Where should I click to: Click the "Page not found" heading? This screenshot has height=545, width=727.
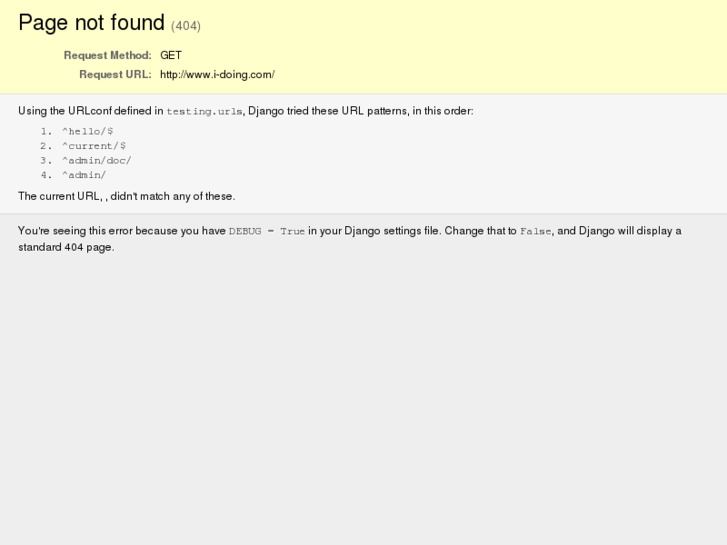tap(91, 23)
